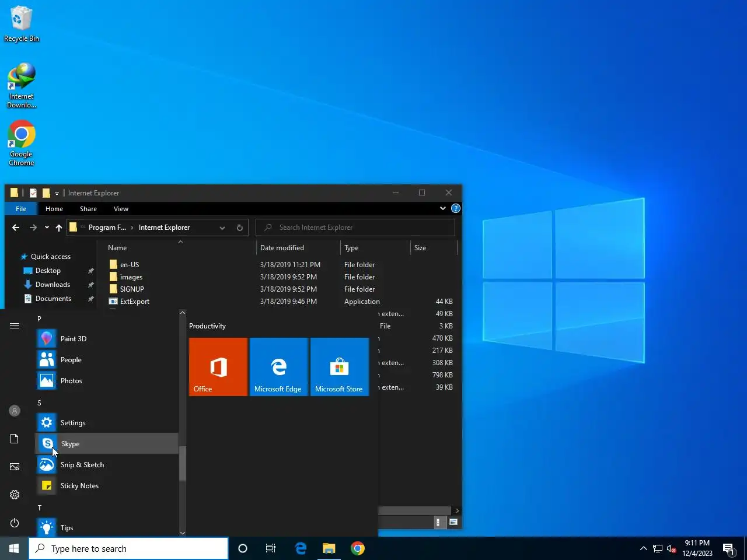
Task: Click the Search Internet Explorer field
Action: click(355, 228)
